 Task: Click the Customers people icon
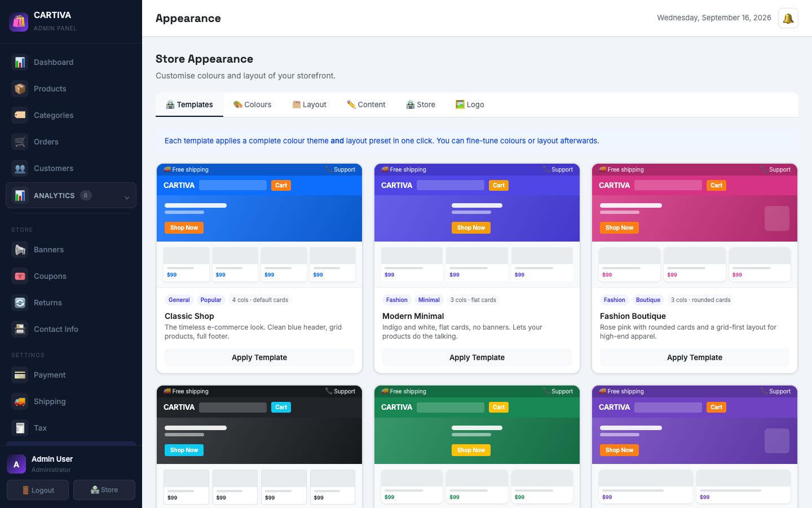tap(20, 168)
